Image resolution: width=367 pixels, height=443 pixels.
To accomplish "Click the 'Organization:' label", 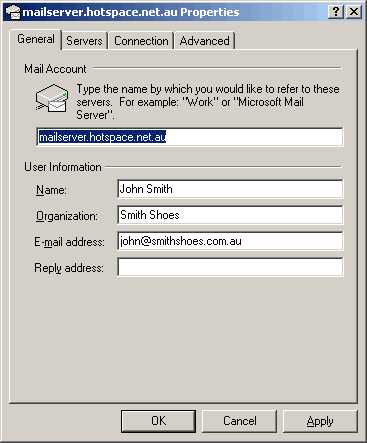I will (x=67, y=216).
